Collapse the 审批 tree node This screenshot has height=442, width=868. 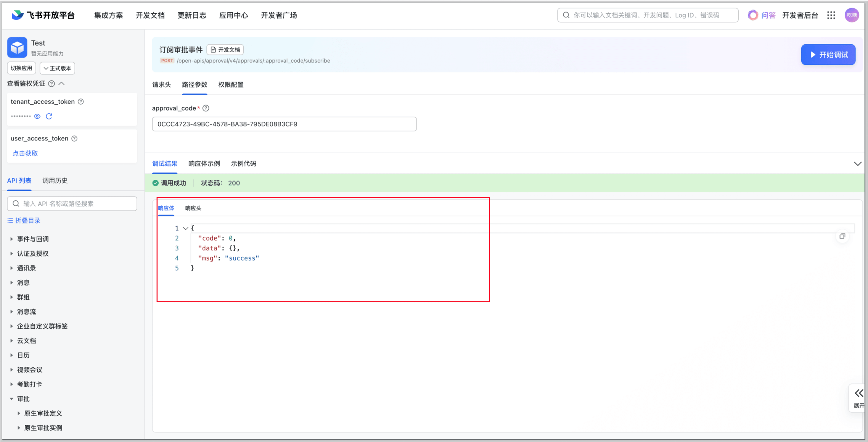[x=11, y=399]
